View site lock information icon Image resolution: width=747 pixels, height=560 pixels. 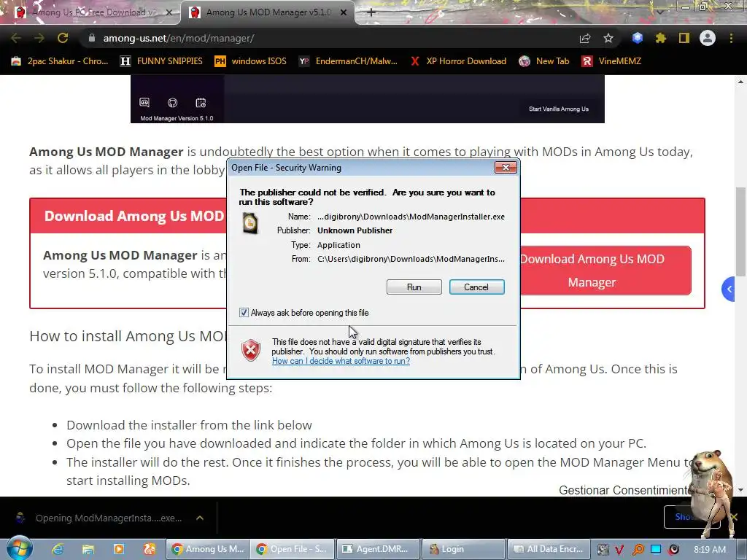pyautogui.click(x=91, y=38)
